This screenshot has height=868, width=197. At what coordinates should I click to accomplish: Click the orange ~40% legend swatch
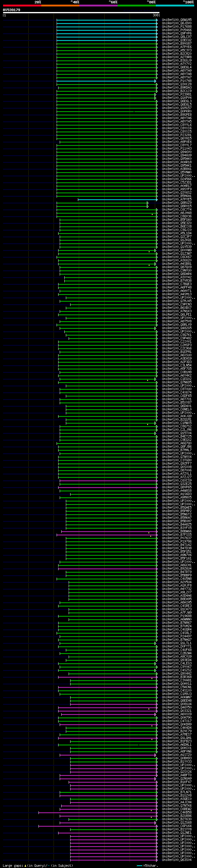pyautogui.click(x=60, y=6)
